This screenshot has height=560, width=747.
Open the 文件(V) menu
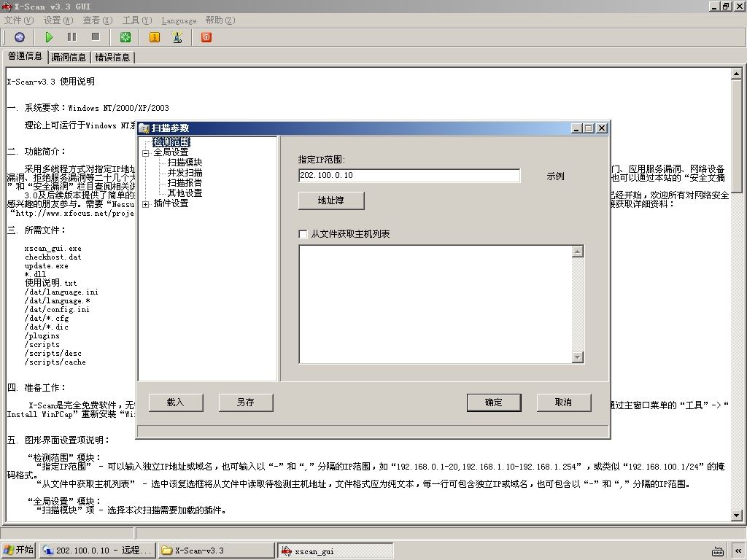(x=19, y=20)
